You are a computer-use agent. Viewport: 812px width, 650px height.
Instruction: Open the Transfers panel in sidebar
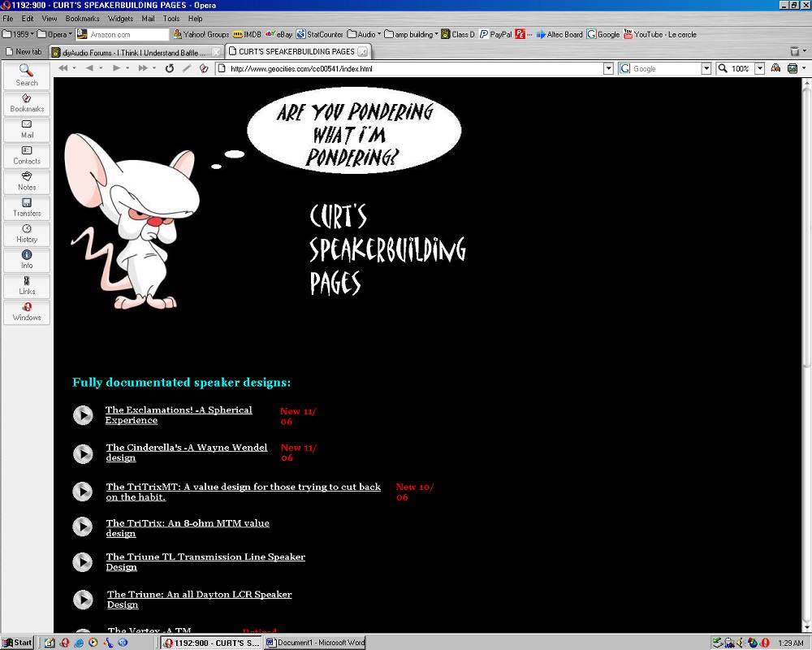point(27,207)
